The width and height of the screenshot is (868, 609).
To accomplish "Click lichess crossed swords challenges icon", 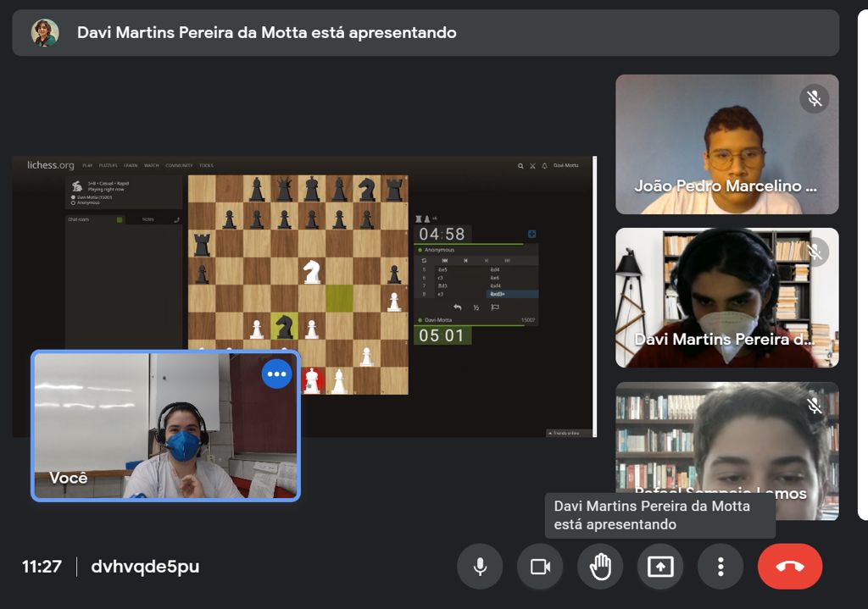I will (x=532, y=166).
